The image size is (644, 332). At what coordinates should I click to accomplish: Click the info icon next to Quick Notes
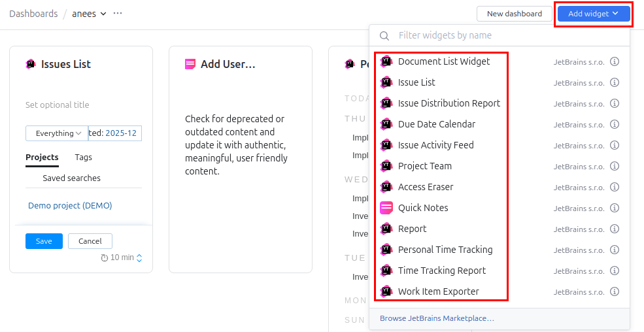(615, 208)
